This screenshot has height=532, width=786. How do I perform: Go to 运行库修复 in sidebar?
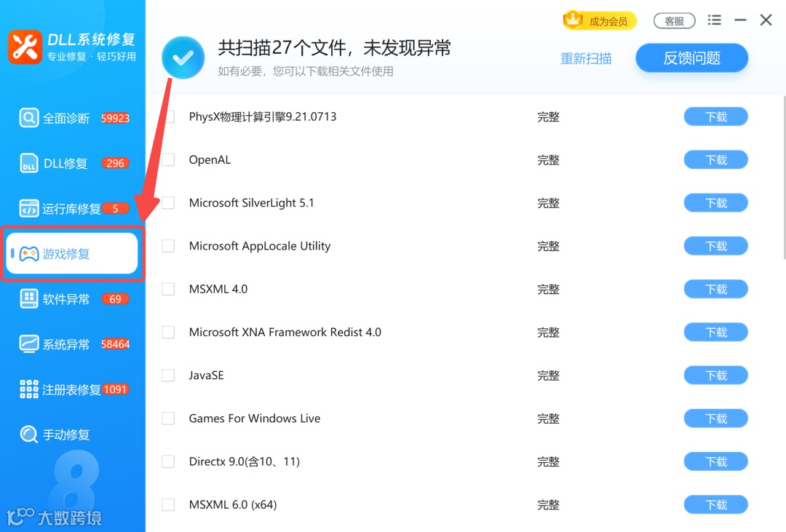point(73,209)
